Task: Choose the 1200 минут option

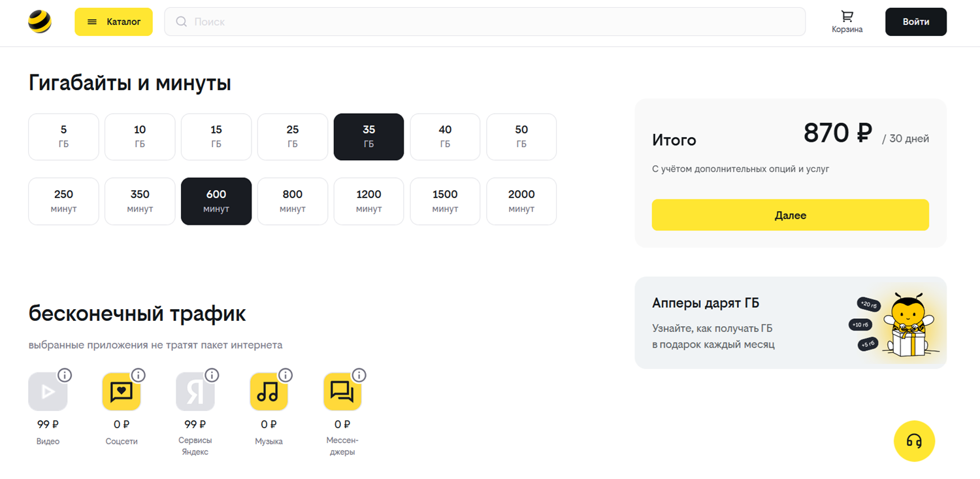Action: (369, 201)
